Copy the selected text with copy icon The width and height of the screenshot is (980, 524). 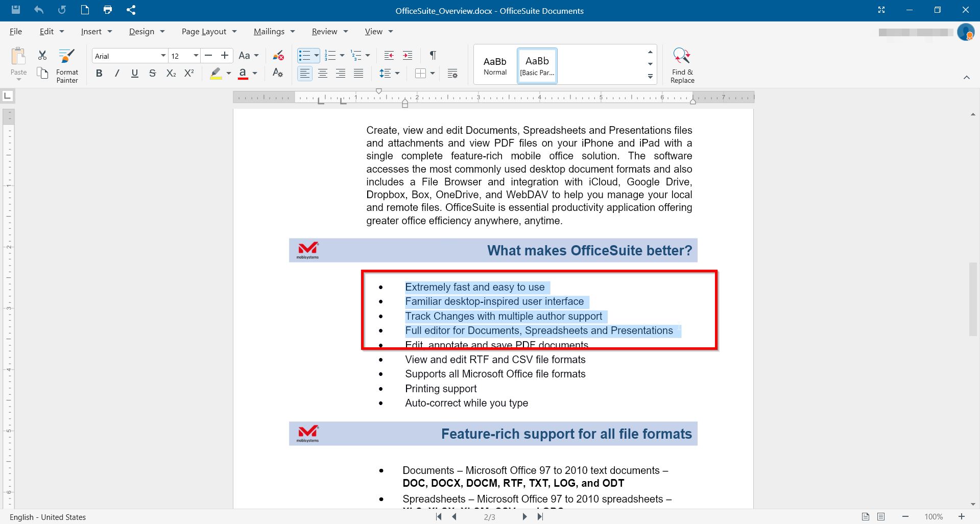point(42,73)
